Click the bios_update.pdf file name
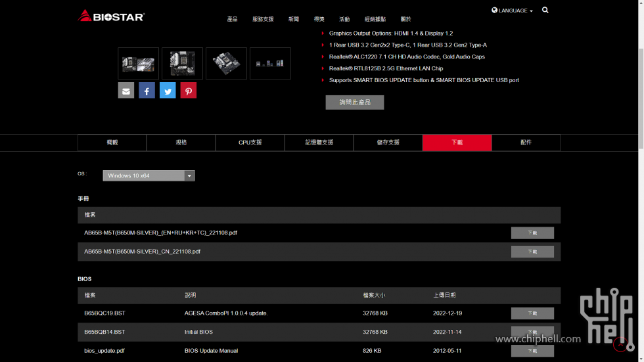 pos(104,351)
